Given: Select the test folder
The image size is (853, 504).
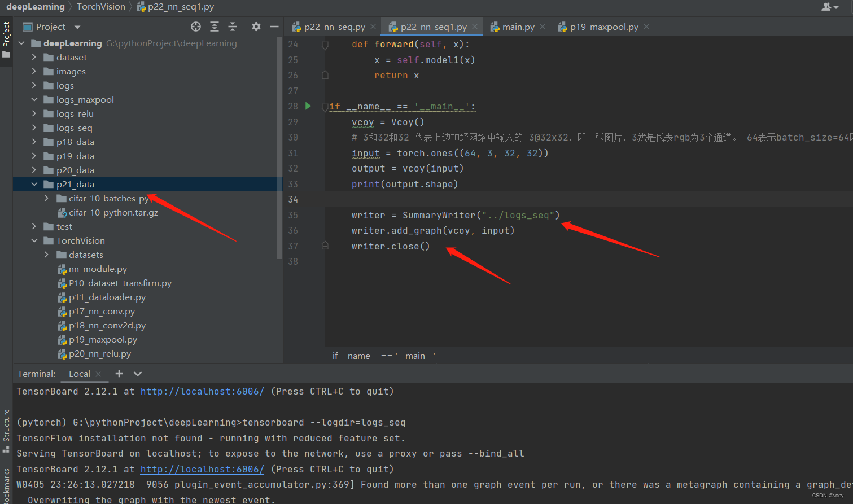Looking at the screenshot, I should pos(64,226).
